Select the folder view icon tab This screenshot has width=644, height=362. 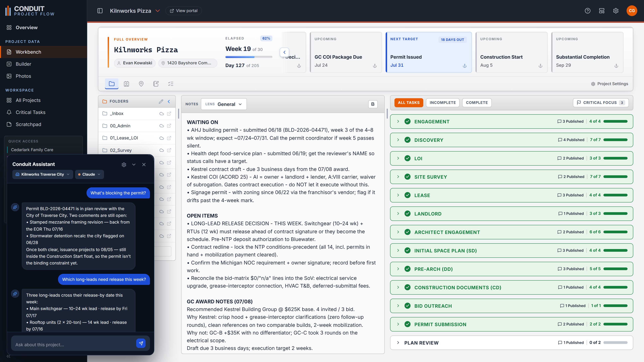pos(112,84)
